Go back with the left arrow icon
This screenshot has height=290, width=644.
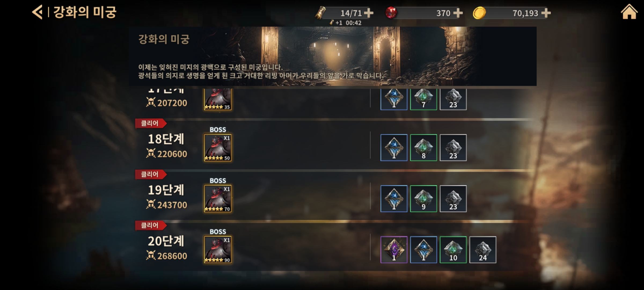point(38,12)
